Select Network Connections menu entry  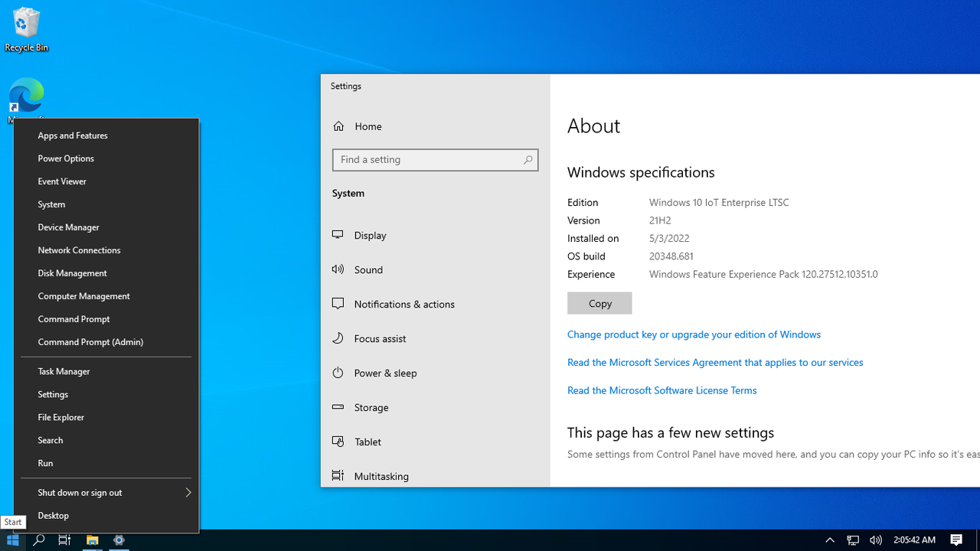coord(106,250)
